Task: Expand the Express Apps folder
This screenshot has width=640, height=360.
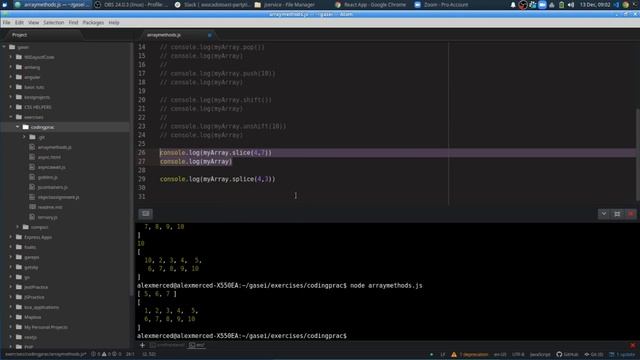Action: (11, 237)
